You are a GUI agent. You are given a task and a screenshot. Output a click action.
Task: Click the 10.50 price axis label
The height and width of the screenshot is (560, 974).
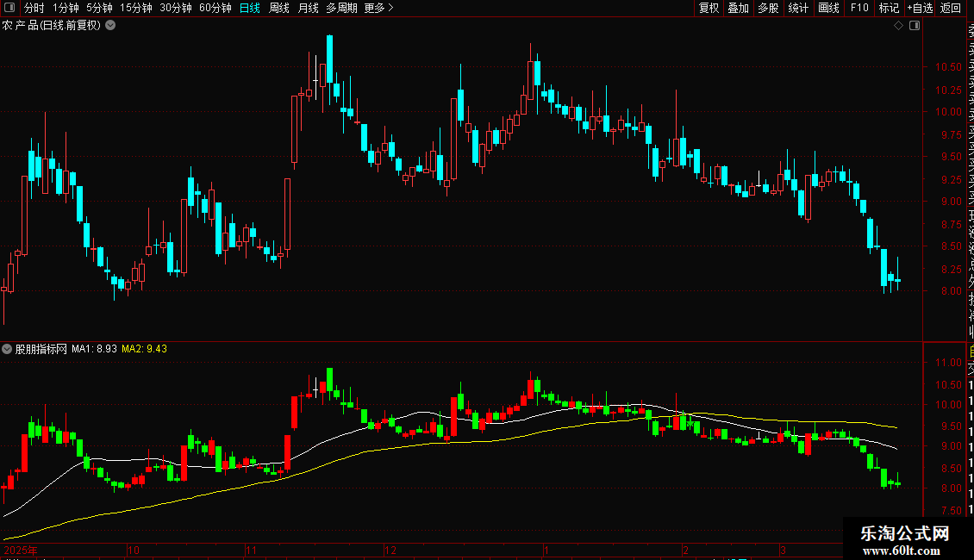[x=948, y=67]
